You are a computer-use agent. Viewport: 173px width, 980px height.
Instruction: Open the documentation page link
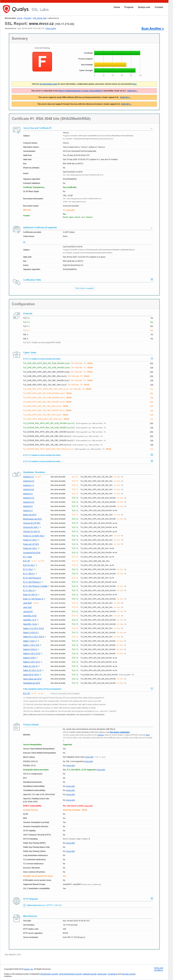click(48, 84)
